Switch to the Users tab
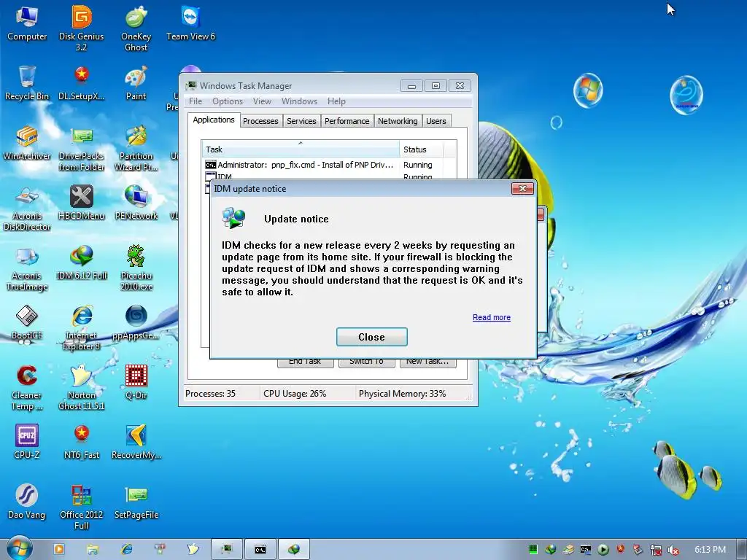The height and width of the screenshot is (560, 747). 436,121
